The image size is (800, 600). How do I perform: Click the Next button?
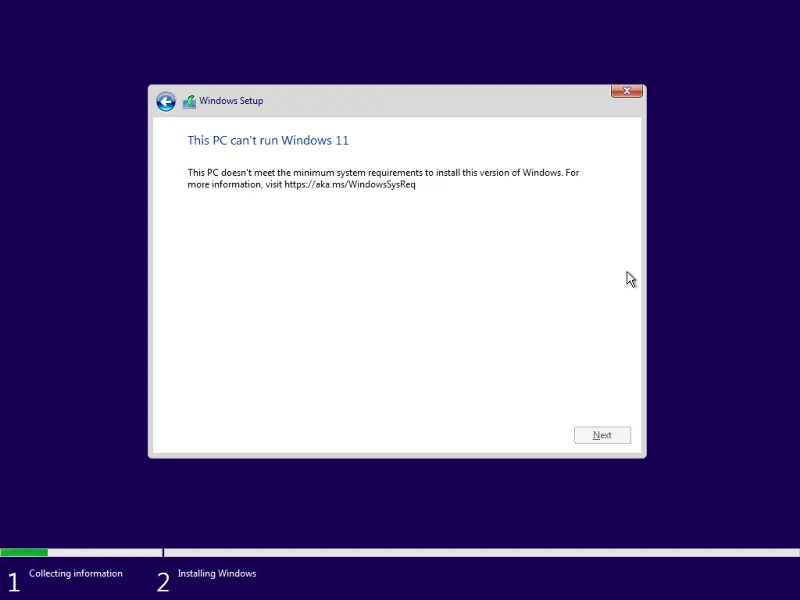pyautogui.click(x=602, y=434)
